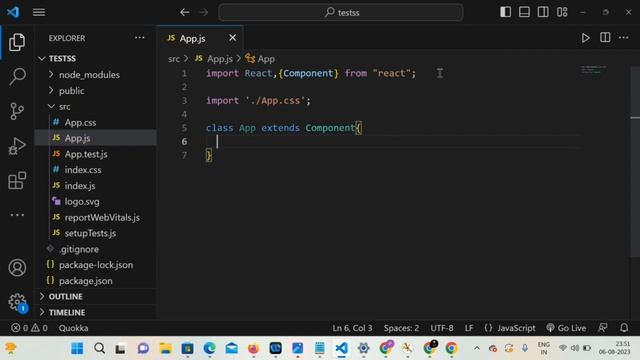640x360 pixels.
Task: Go back with the left arrow
Action: tap(184, 12)
